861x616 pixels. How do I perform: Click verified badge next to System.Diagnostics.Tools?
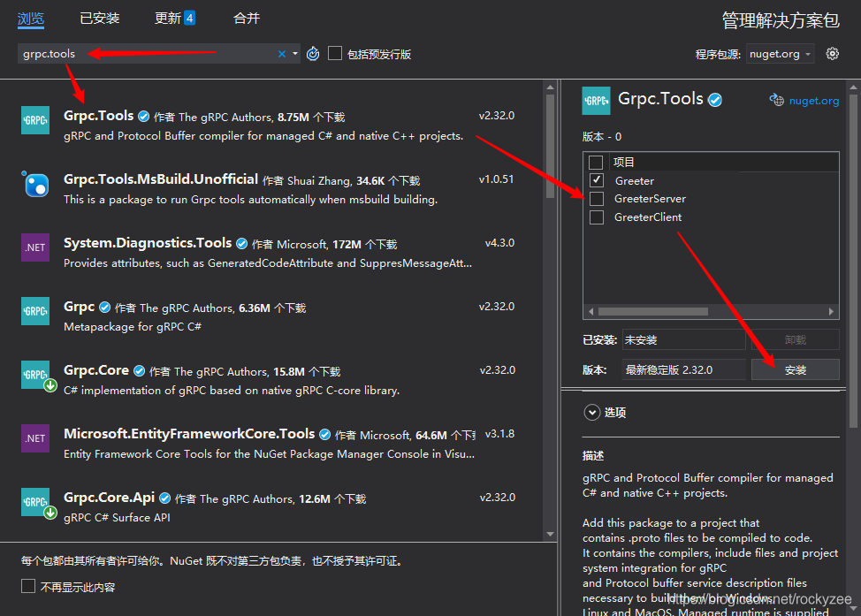coord(241,243)
